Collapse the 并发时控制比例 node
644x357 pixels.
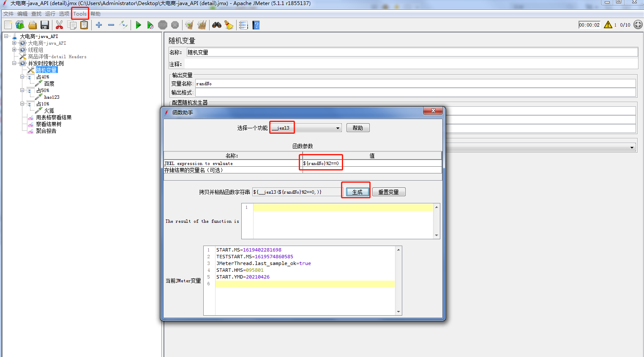14,63
